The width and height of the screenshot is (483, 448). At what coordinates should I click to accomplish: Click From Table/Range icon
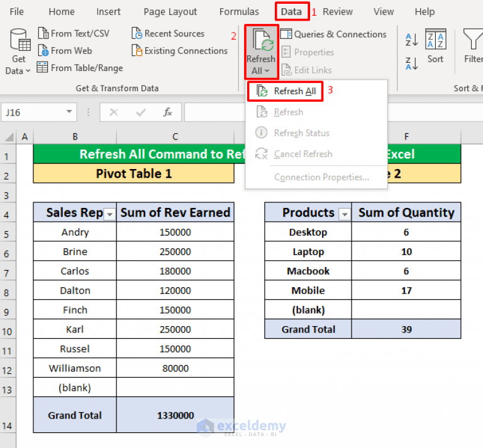[x=42, y=67]
